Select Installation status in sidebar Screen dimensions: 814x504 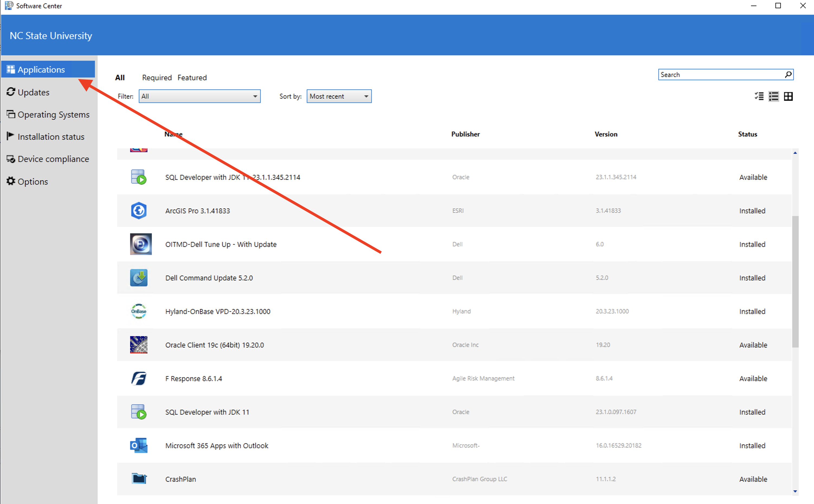click(x=51, y=137)
